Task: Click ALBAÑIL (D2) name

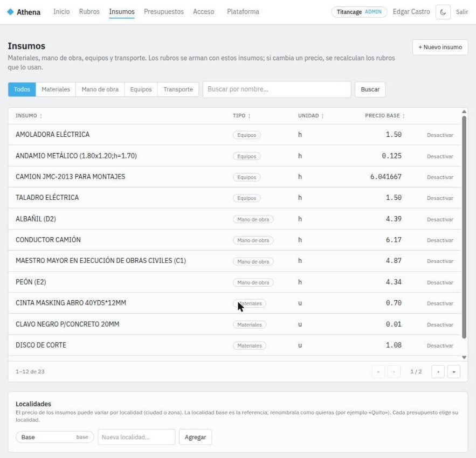Action: click(36, 219)
